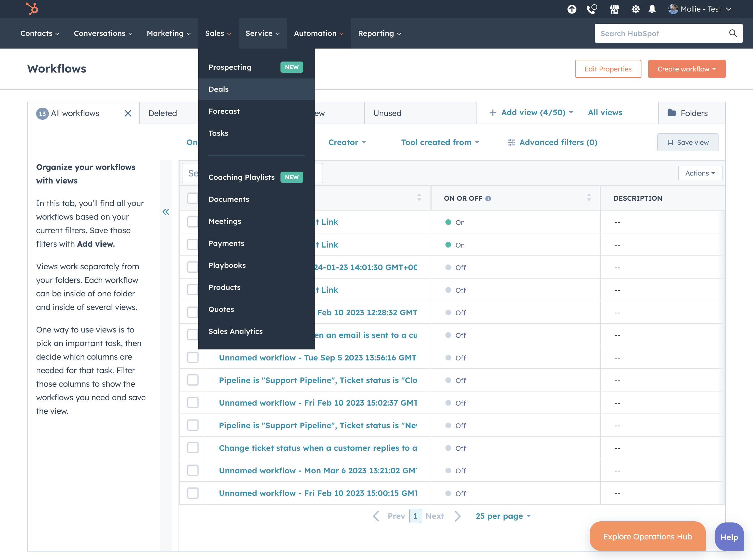753x560 pixels.
Task: Open the settings gear icon
Action: [635, 9]
